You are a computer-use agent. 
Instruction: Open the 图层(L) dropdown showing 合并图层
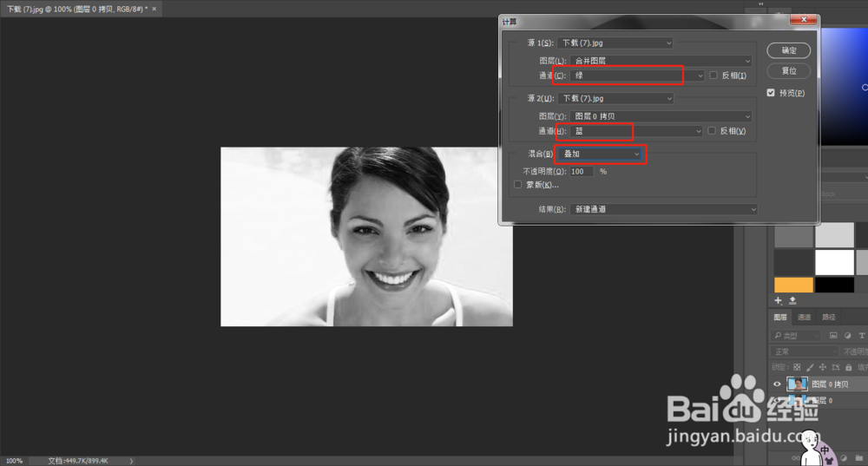661,61
